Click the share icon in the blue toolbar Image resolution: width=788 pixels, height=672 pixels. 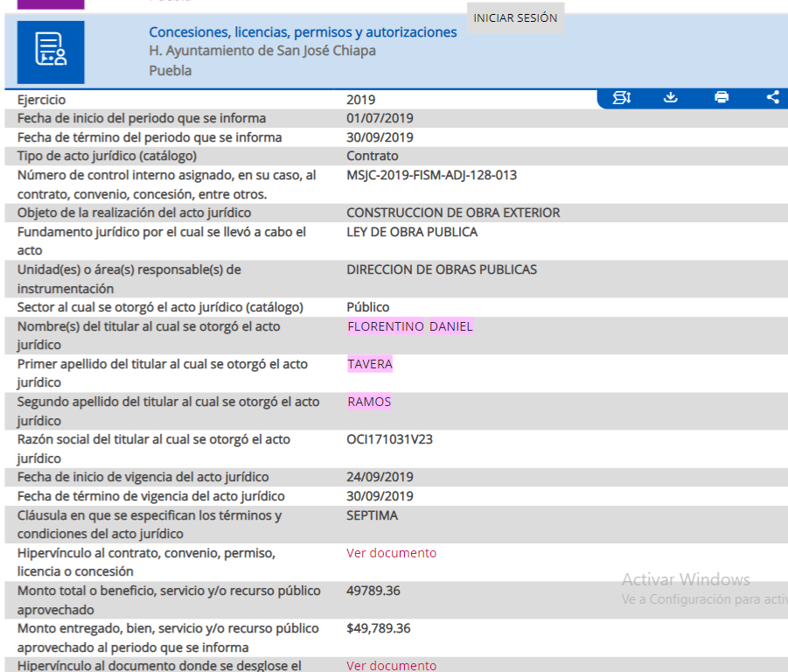click(772, 97)
